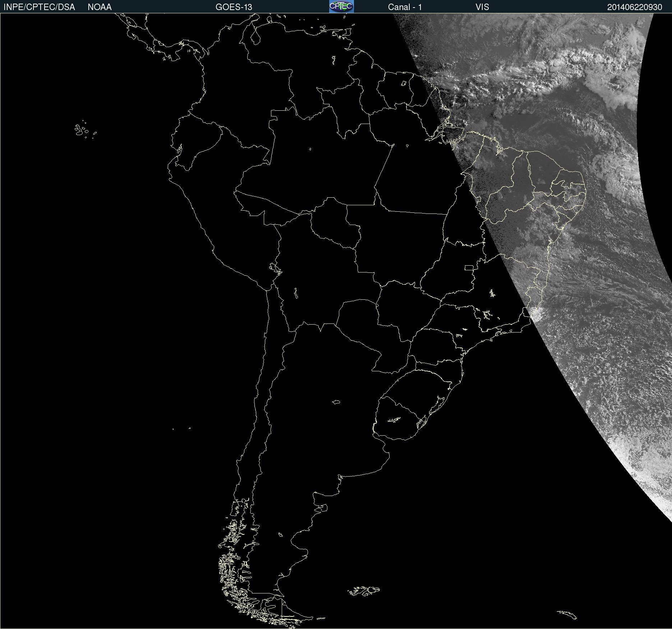Click the Falkland Islands outline

pos(364,591)
